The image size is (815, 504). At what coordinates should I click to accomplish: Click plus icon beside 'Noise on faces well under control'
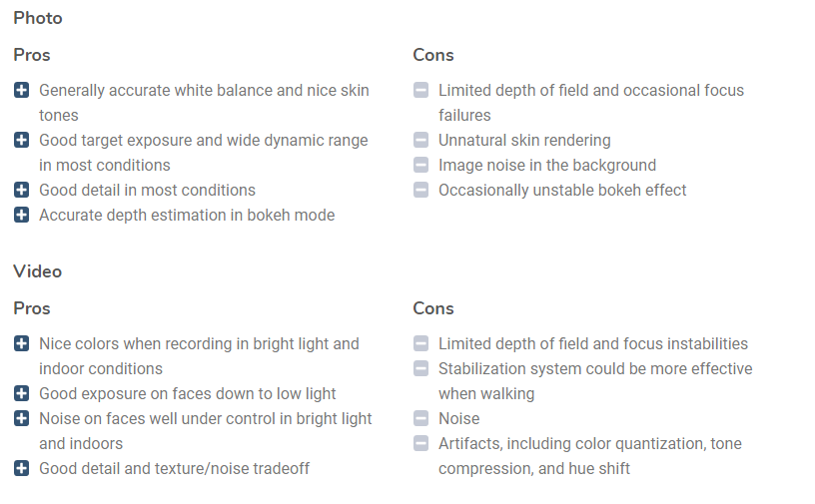tap(21, 418)
